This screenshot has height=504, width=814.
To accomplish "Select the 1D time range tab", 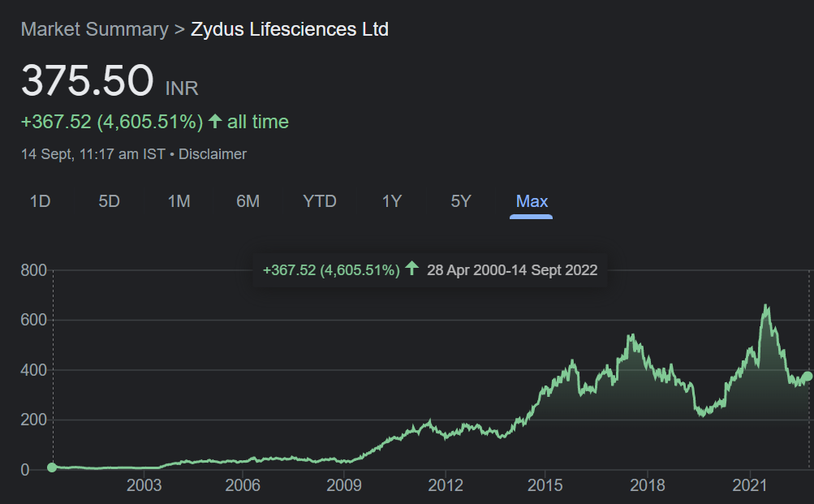I will click(40, 201).
